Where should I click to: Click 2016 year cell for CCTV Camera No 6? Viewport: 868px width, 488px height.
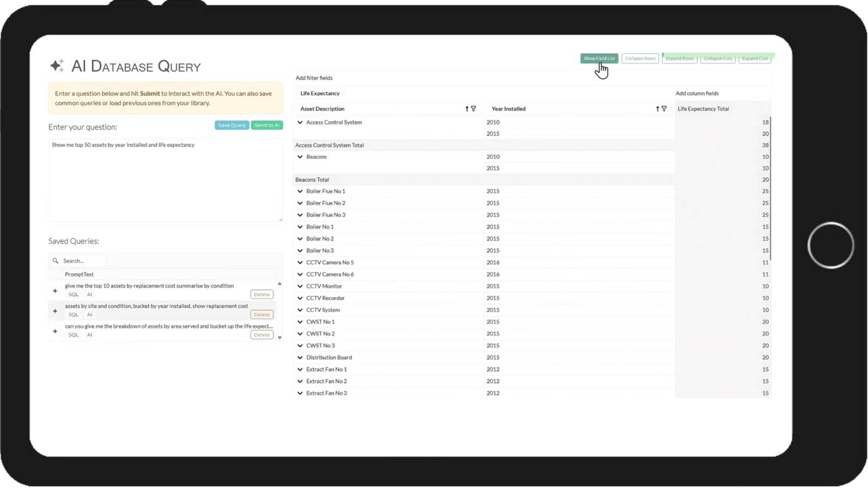click(579, 274)
